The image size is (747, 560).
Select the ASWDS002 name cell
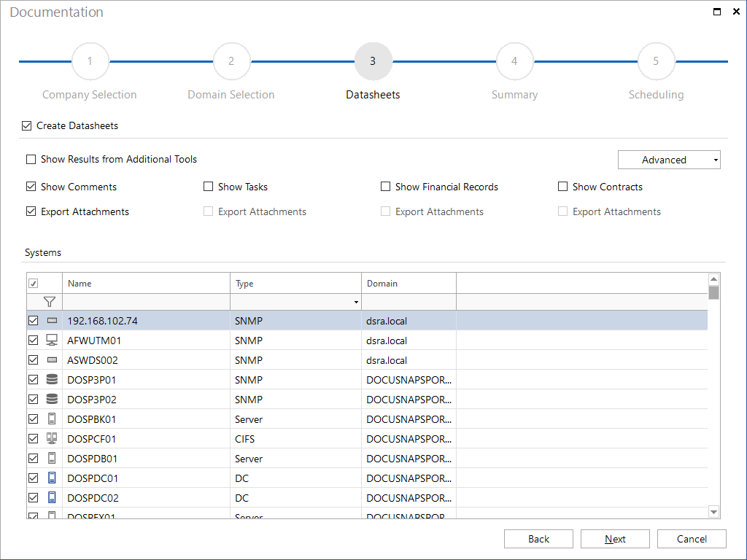click(146, 360)
